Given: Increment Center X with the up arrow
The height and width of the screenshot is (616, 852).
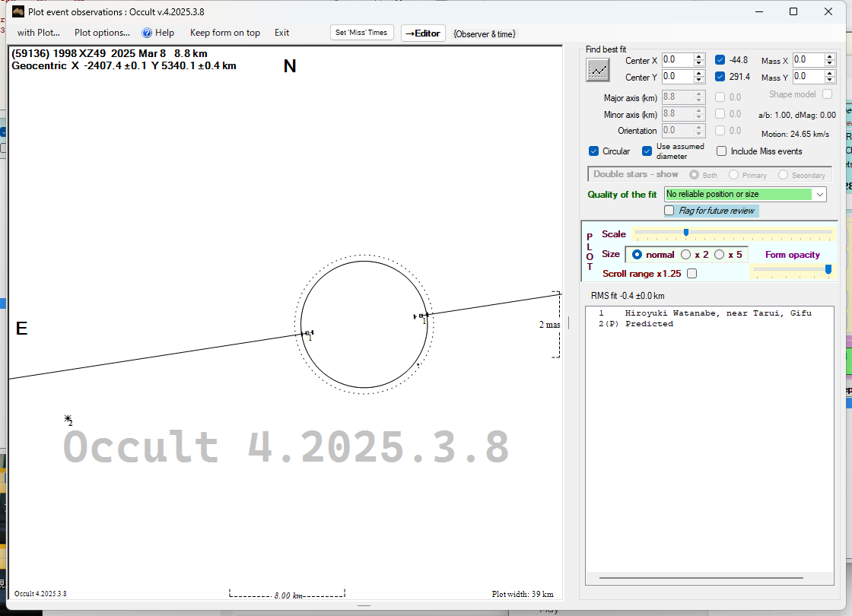Looking at the screenshot, I should [699, 56].
